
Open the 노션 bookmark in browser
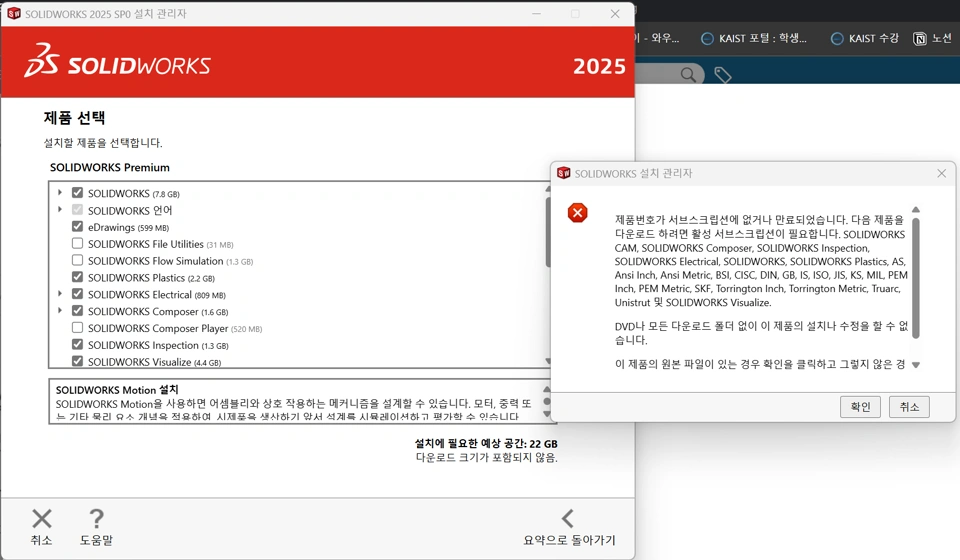[x=932, y=39]
